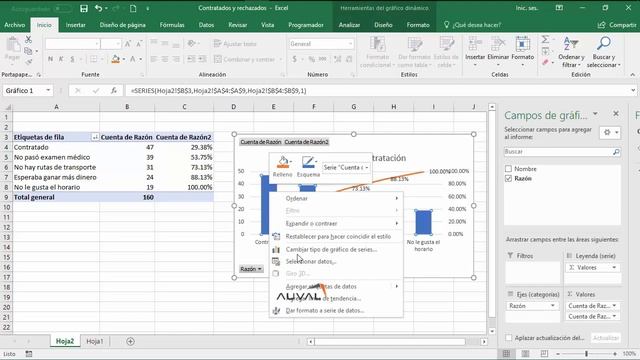Open the Razón dropdown in Ejes area
The height and width of the screenshot is (360, 640).
(x=553, y=306)
